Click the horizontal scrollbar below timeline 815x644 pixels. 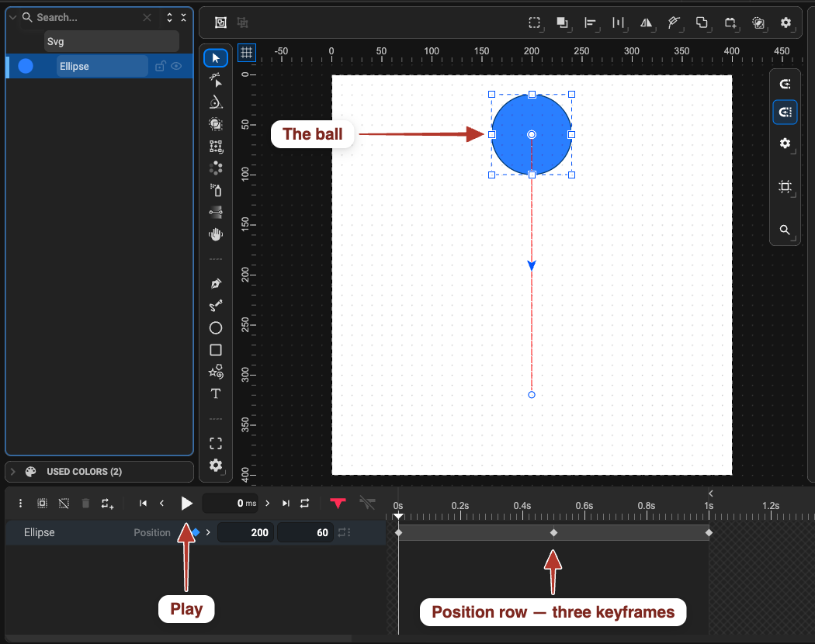[179, 638]
